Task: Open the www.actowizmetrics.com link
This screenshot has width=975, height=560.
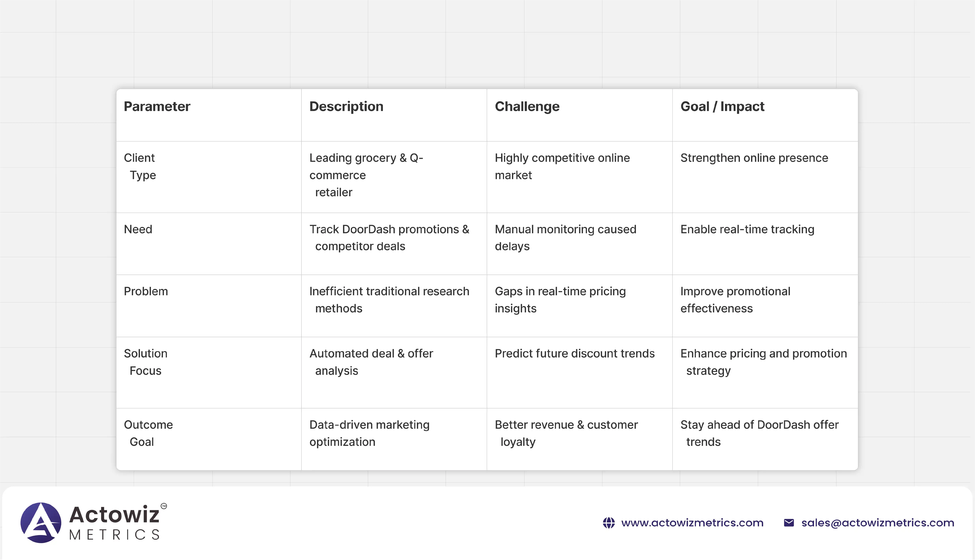Action: tap(692, 523)
